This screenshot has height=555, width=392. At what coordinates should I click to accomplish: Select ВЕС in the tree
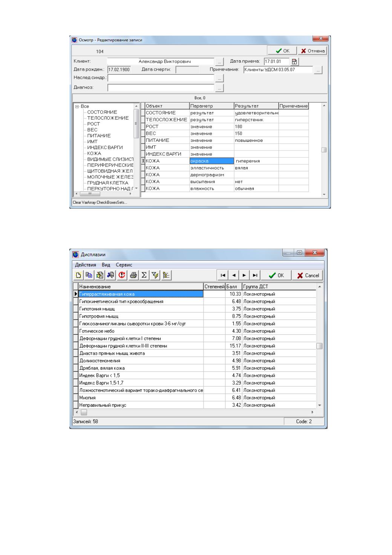click(92, 130)
